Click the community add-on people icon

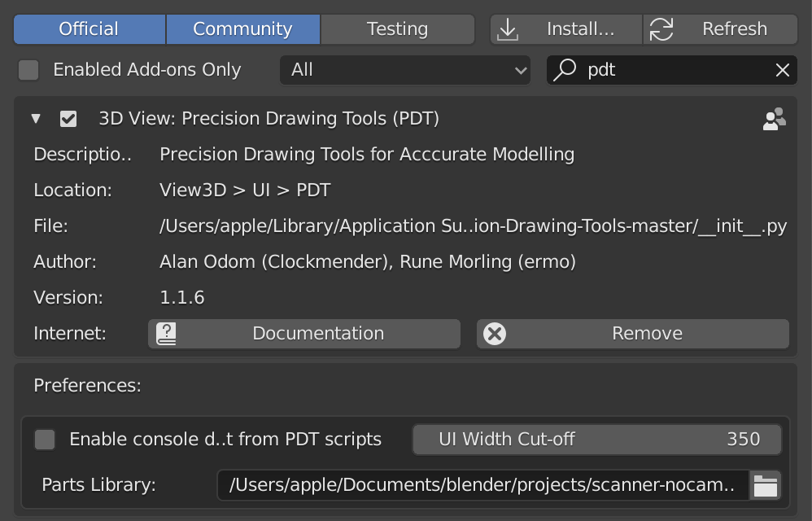(x=774, y=119)
